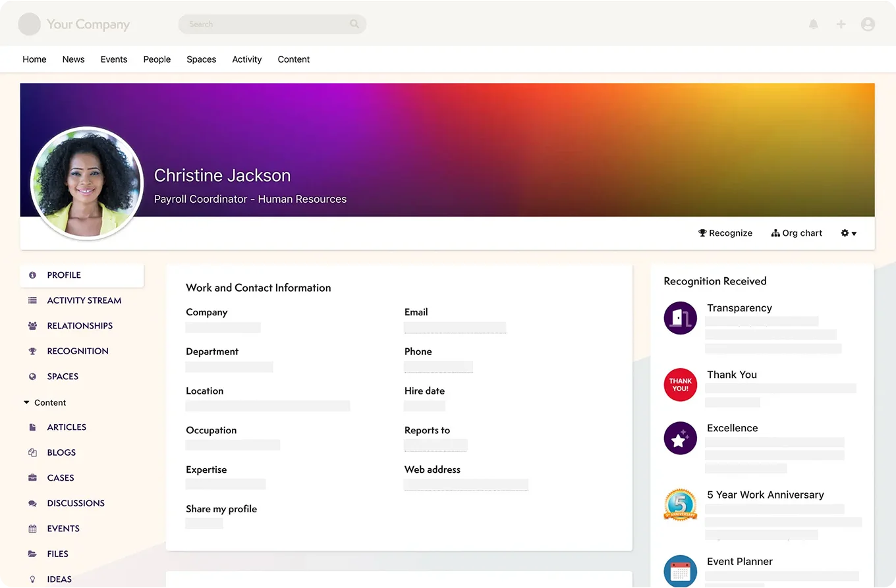Image resolution: width=896 pixels, height=588 pixels.
Task: Open Activity Stream in the sidebar
Action: pos(84,300)
